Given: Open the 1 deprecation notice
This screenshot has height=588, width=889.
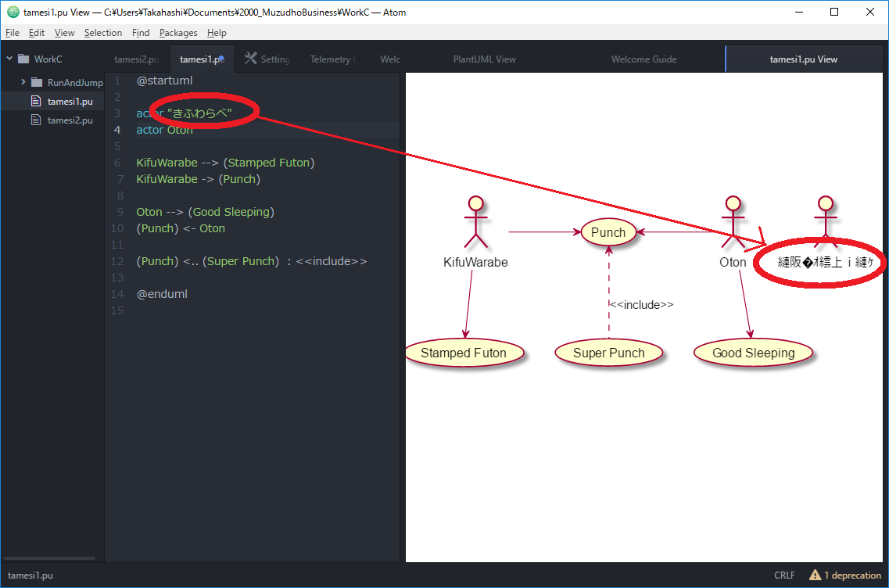Looking at the screenshot, I should tap(851, 575).
